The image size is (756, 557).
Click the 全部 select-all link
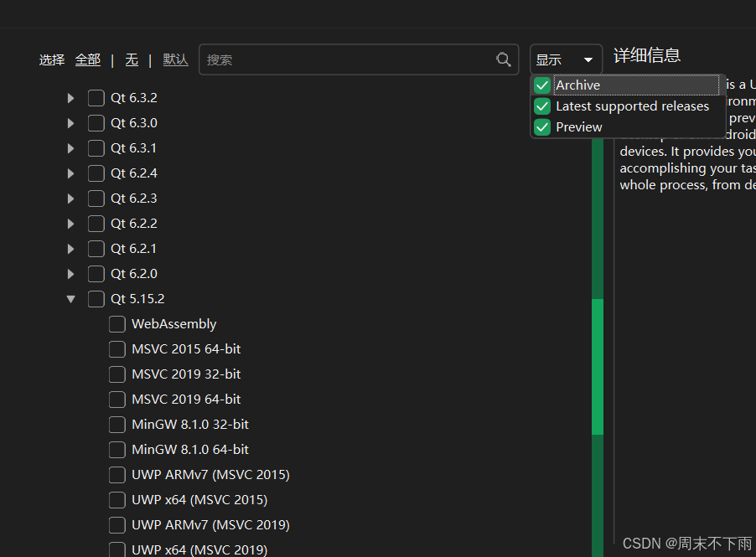[x=88, y=59]
